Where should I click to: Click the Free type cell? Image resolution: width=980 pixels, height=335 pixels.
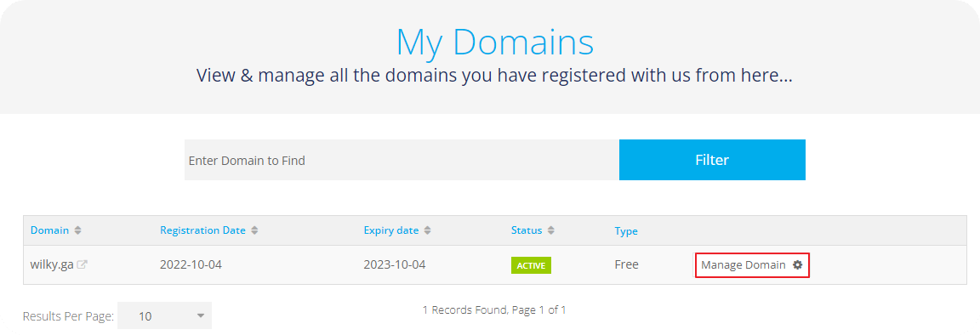click(626, 265)
